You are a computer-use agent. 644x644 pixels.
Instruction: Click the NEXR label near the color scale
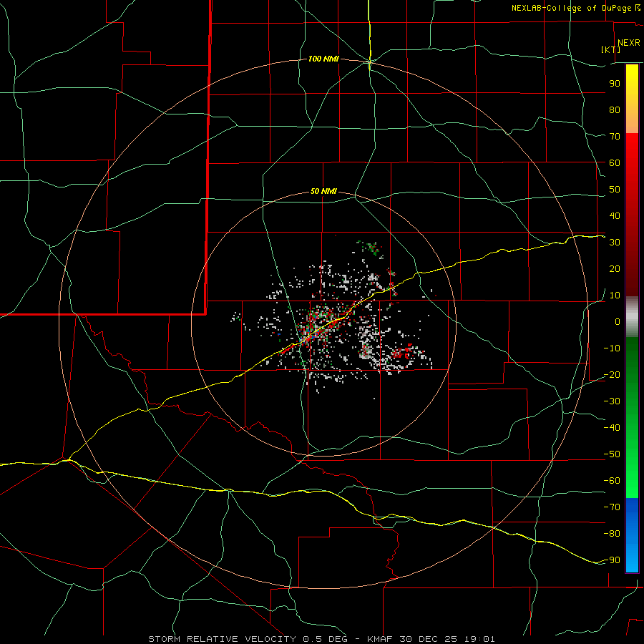pyautogui.click(x=629, y=43)
